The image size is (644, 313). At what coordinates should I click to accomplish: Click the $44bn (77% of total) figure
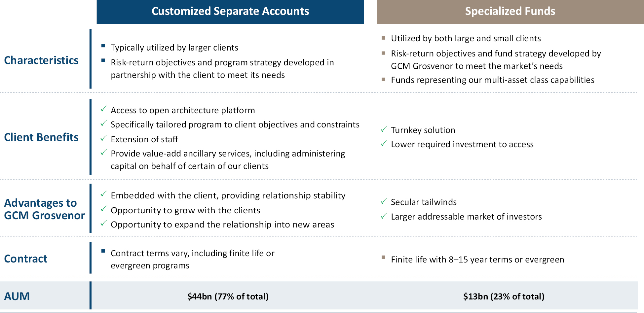[228, 296]
